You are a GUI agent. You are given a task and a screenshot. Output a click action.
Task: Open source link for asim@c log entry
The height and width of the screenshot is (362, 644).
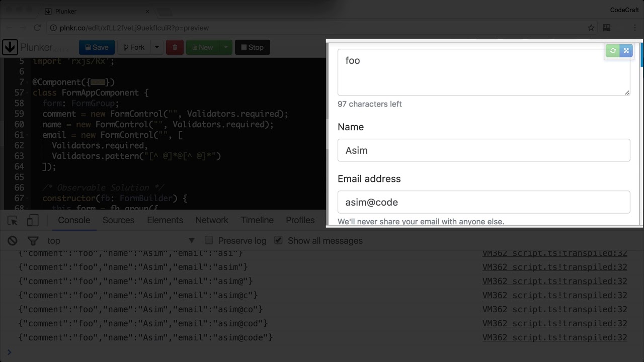pyautogui.click(x=555, y=295)
